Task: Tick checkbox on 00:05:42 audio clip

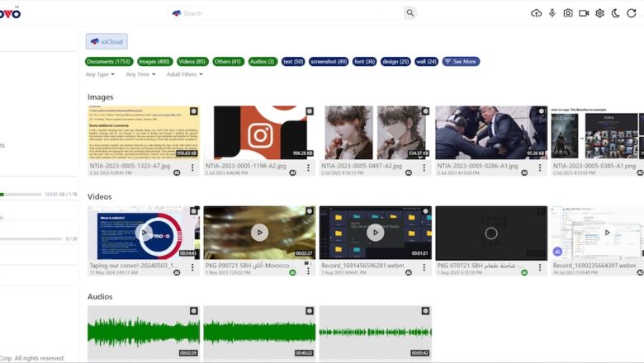Action: [x=425, y=311]
